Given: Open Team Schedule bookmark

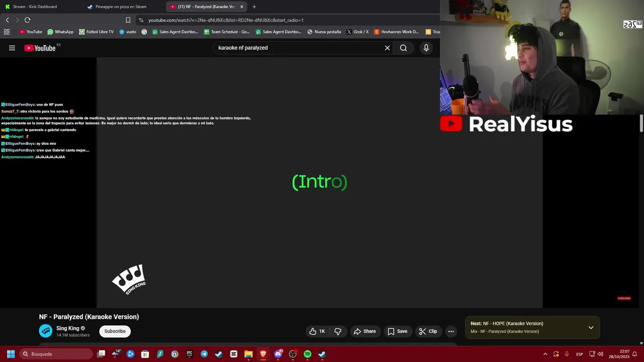Looking at the screenshot, I should (226, 32).
